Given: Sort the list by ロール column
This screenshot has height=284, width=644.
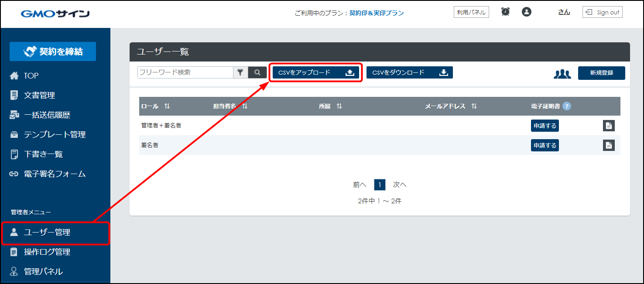Looking at the screenshot, I should point(167,106).
